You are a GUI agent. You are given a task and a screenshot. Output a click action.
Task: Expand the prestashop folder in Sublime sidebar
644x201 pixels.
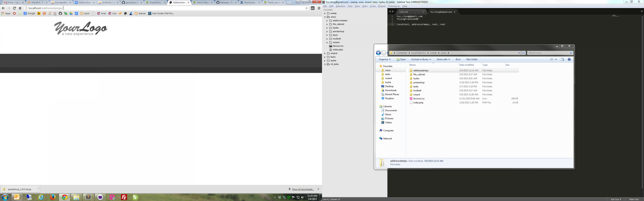click(327, 32)
